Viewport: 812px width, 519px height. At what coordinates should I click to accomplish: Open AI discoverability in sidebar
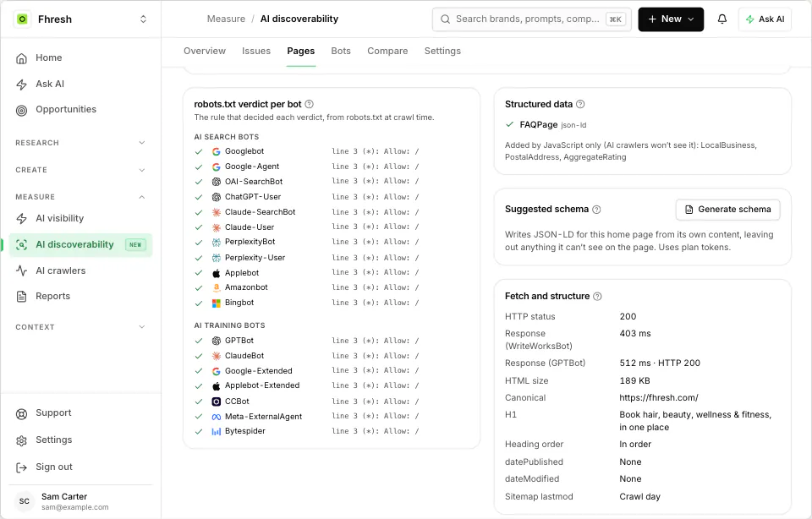80,245
